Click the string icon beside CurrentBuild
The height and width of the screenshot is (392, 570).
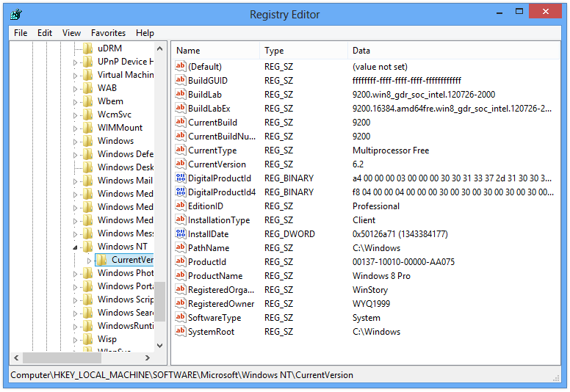tap(180, 122)
